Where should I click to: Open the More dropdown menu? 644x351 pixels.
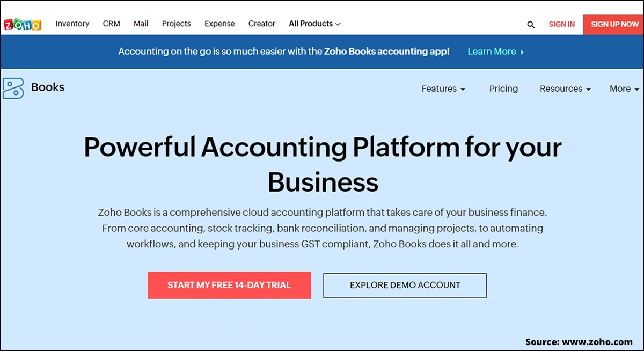tap(624, 89)
